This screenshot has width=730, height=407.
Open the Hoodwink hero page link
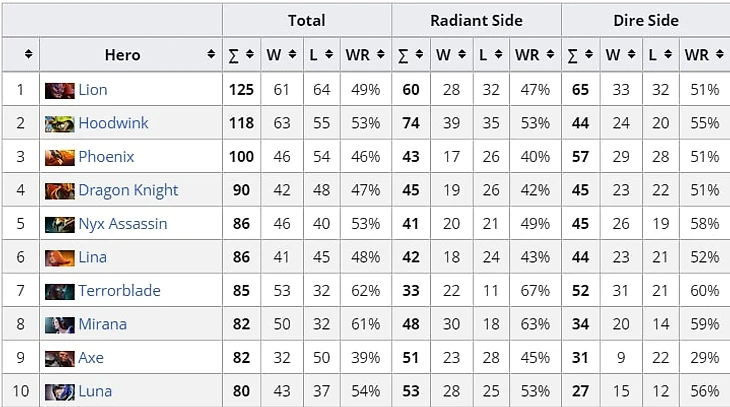pos(113,123)
